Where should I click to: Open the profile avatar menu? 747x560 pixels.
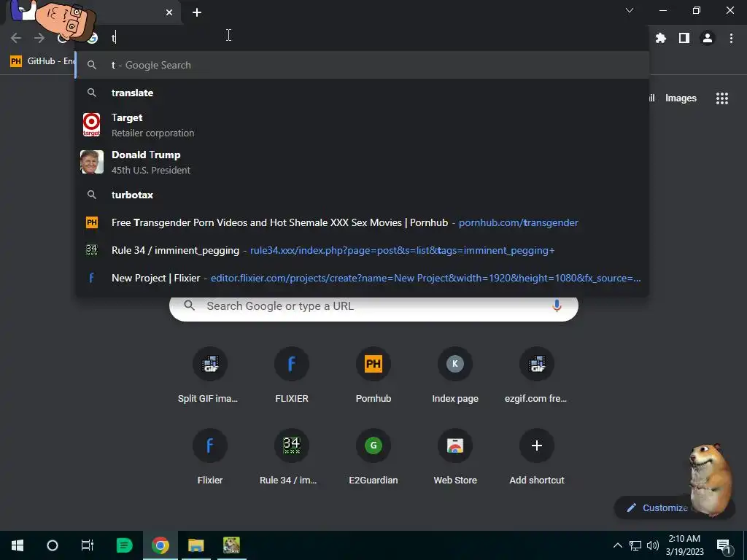click(x=708, y=38)
